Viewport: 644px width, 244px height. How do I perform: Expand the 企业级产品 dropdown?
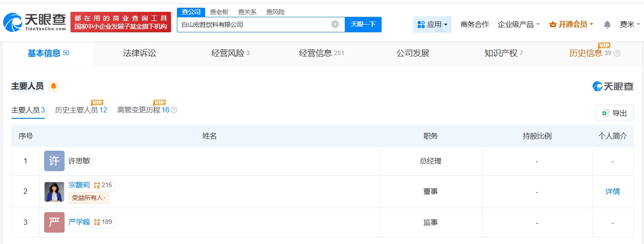point(518,25)
